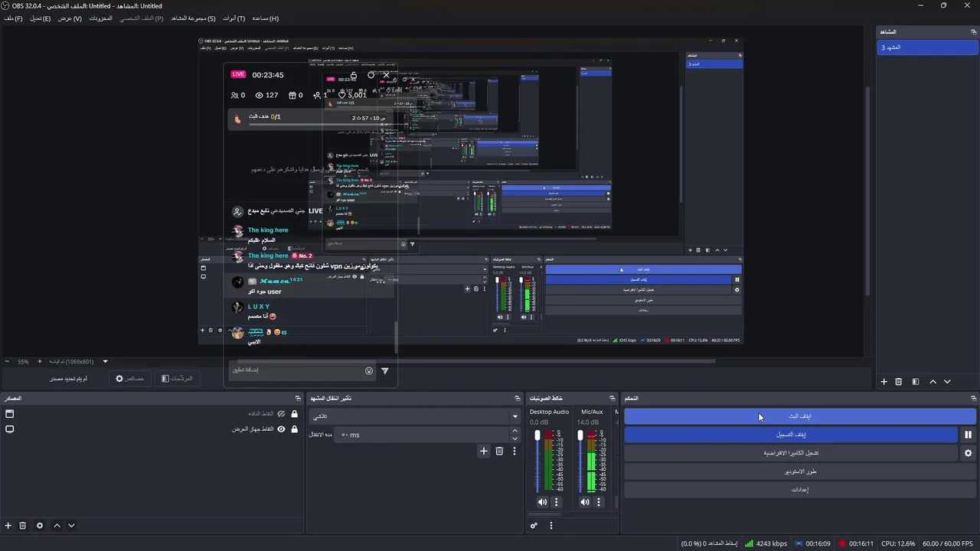Open preview zoom scaling dropdown arrow
The width and height of the screenshot is (980, 551).
point(106,361)
